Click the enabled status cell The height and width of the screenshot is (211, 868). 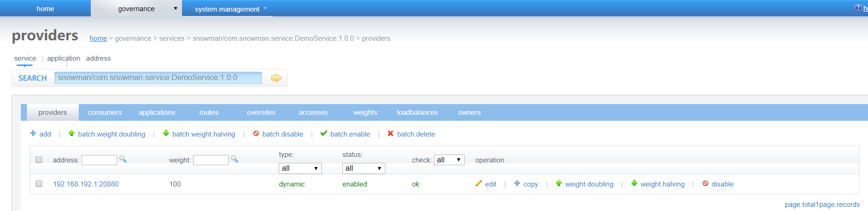355,184
